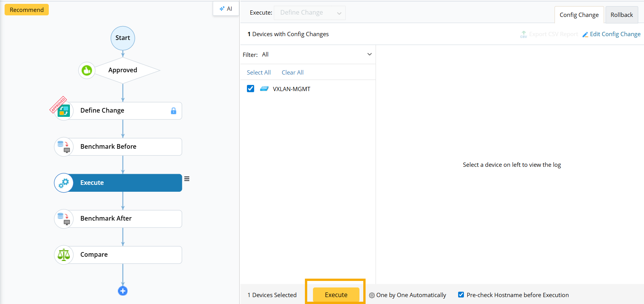644x304 pixels.
Task: Click the Compare scales icon
Action: pyautogui.click(x=64, y=255)
